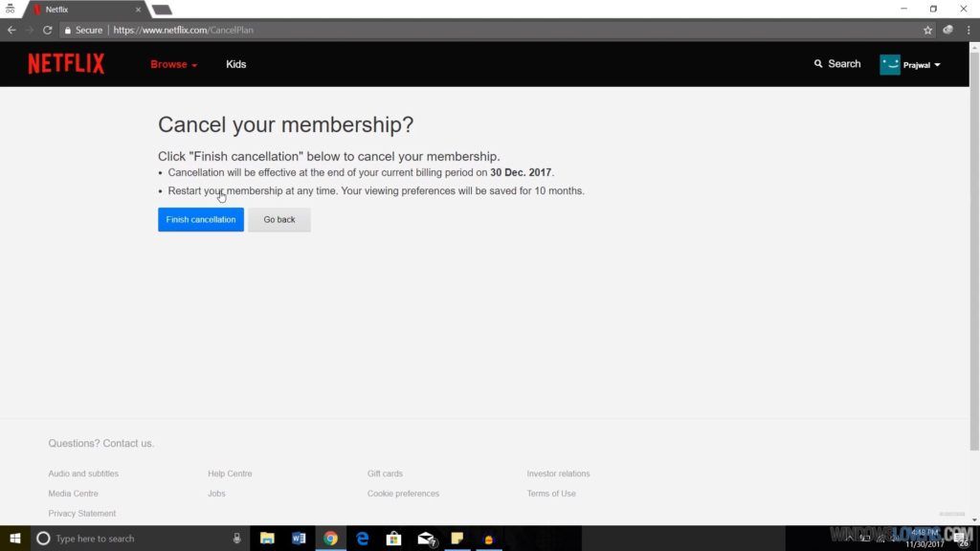This screenshot has width=980, height=551.
Task: Open File Explorer from the taskbar
Action: click(x=267, y=539)
